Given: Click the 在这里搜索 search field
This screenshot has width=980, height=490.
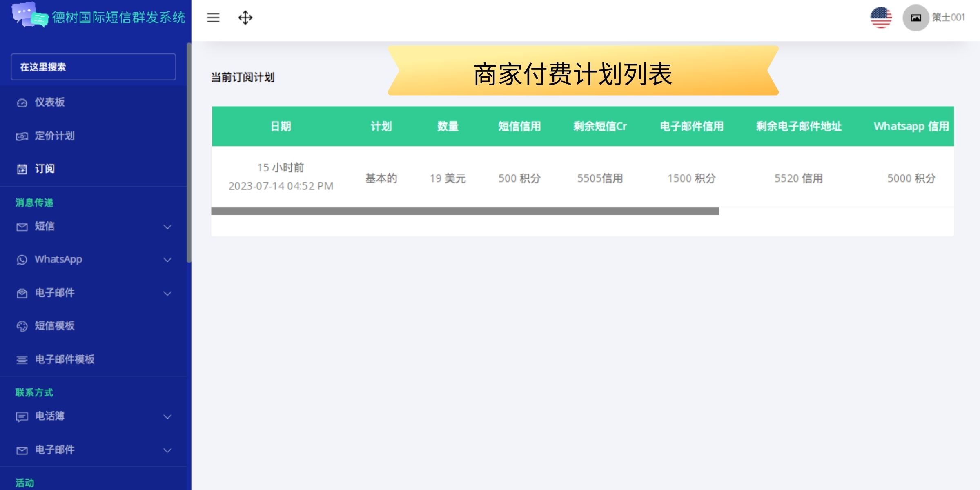Looking at the screenshot, I should click(x=93, y=67).
